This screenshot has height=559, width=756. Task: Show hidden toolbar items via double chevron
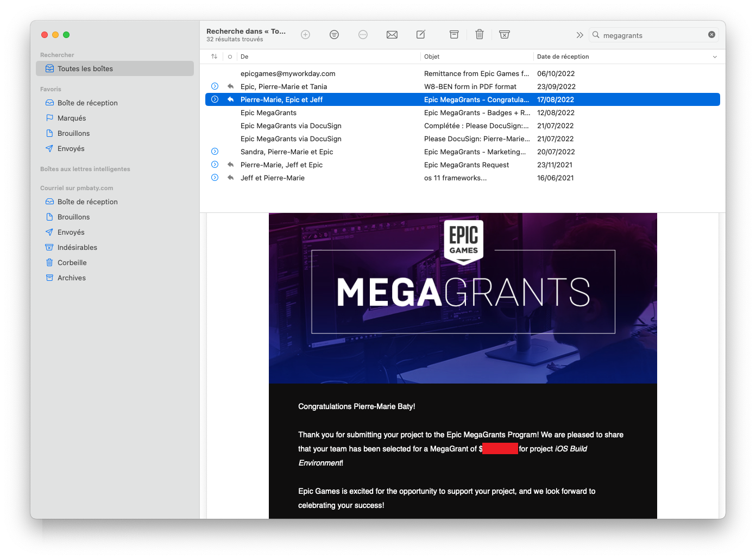coord(579,35)
